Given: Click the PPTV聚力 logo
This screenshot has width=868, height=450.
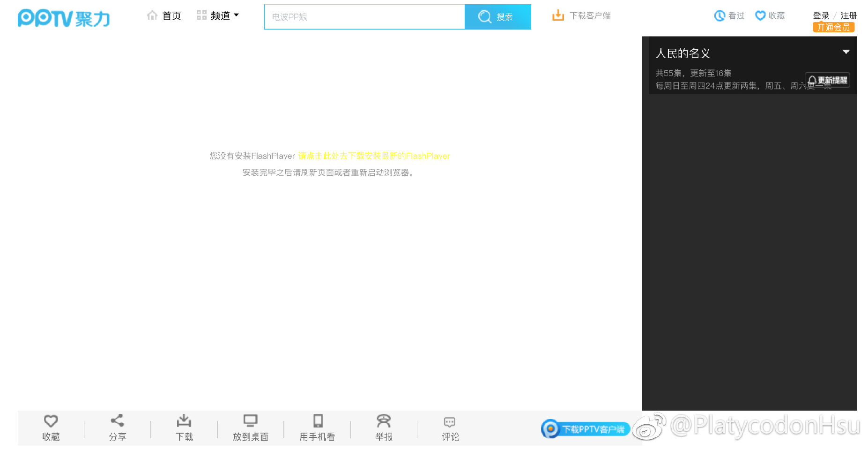Looking at the screenshot, I should click(x=64, y=18).
